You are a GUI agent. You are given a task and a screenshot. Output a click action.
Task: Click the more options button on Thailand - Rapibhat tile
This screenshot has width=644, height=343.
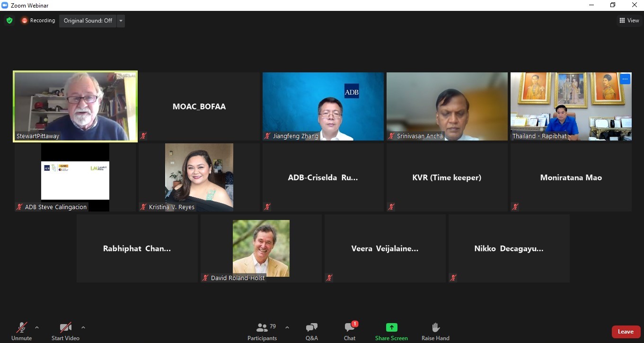(625, 79)
